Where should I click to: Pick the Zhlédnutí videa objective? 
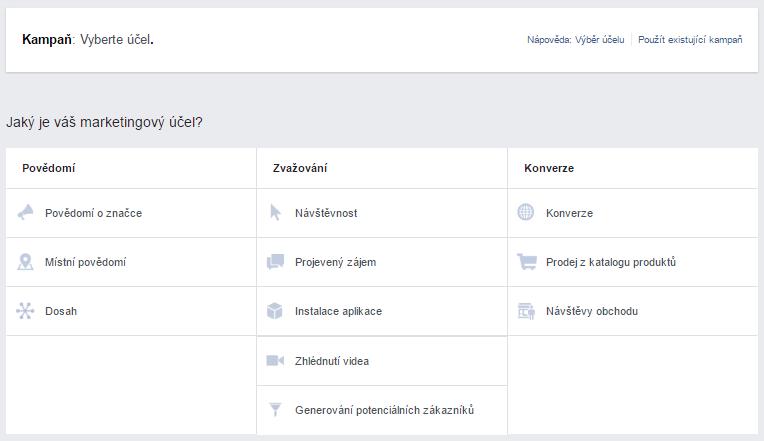tap(382, 361)
